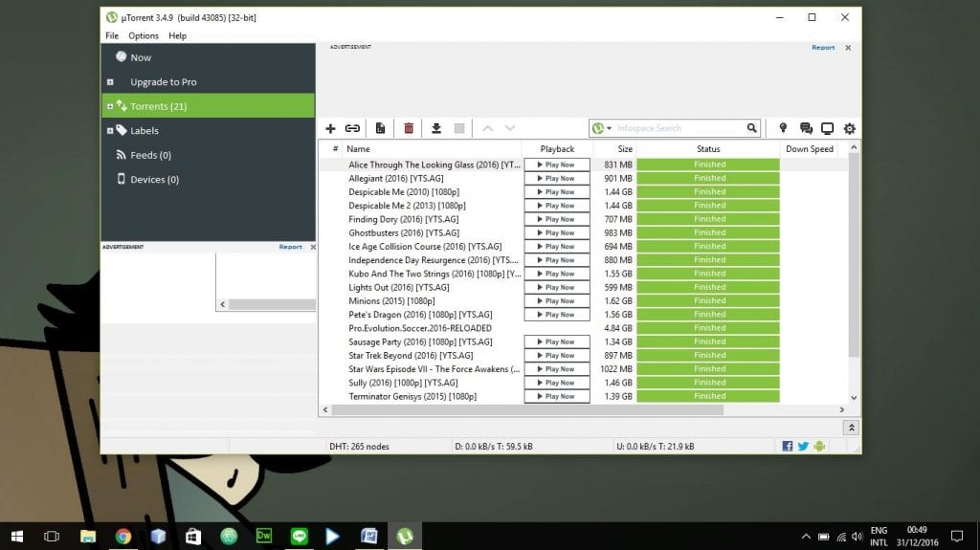
Task: Click the red Remove Torrent trash icon
Action: coord(409,128)
